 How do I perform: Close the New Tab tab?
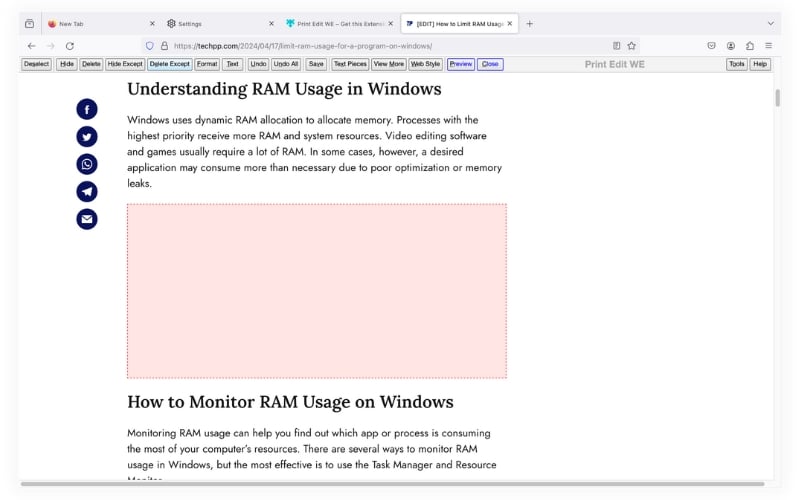152,23
